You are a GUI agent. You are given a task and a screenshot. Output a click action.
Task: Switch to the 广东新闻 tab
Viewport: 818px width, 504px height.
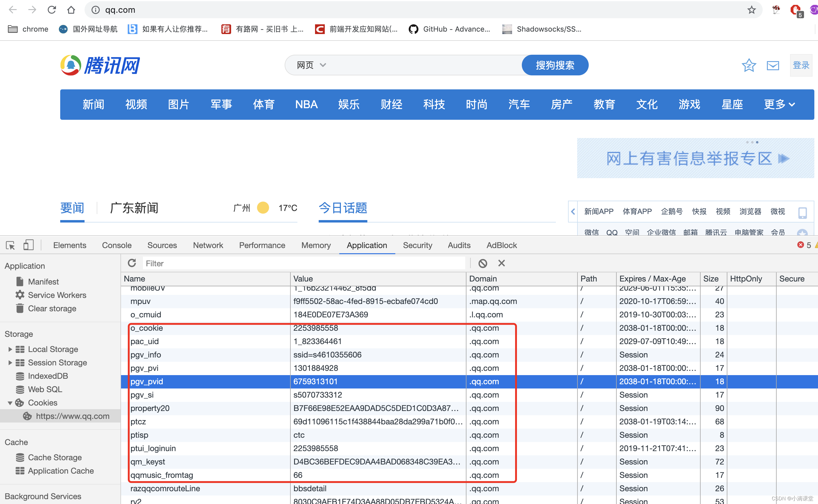[x=134, y=208]
